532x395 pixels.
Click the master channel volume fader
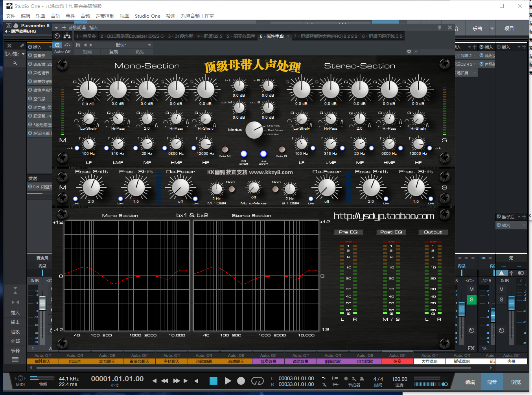(511, 303)
